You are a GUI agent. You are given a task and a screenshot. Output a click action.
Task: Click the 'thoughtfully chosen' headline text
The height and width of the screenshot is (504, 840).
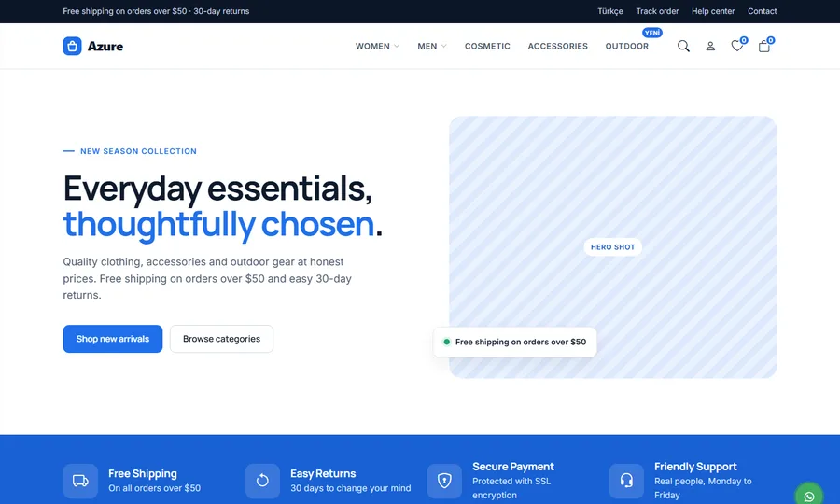218,224
